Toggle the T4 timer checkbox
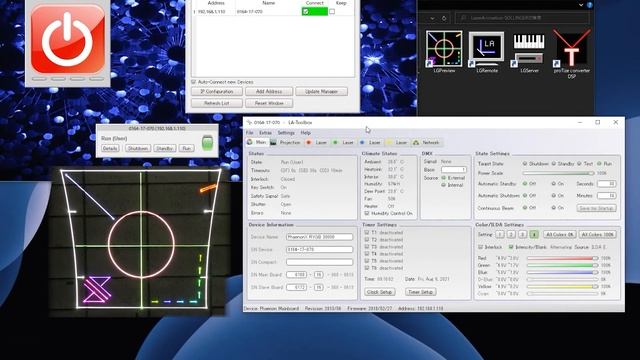Screen dimensions: 640x360 pyautogui.click(x=367, y=253)
